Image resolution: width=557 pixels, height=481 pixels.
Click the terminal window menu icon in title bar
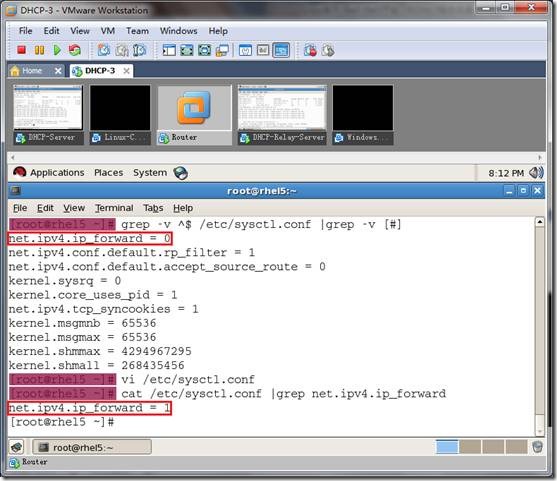click(15, 191)
